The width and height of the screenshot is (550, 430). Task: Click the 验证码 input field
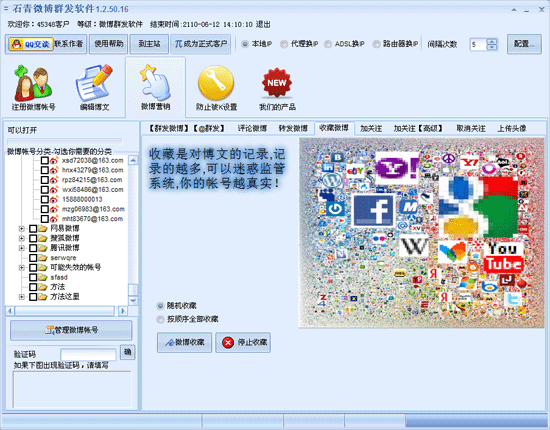pyautogui.click(x=88, y=354)
